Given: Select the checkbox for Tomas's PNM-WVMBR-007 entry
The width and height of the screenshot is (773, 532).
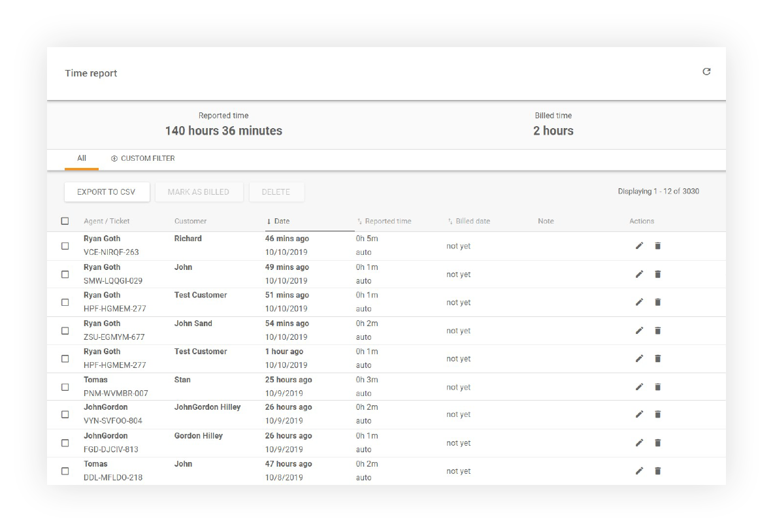Looking at the screenshot, I should point(65,386).
